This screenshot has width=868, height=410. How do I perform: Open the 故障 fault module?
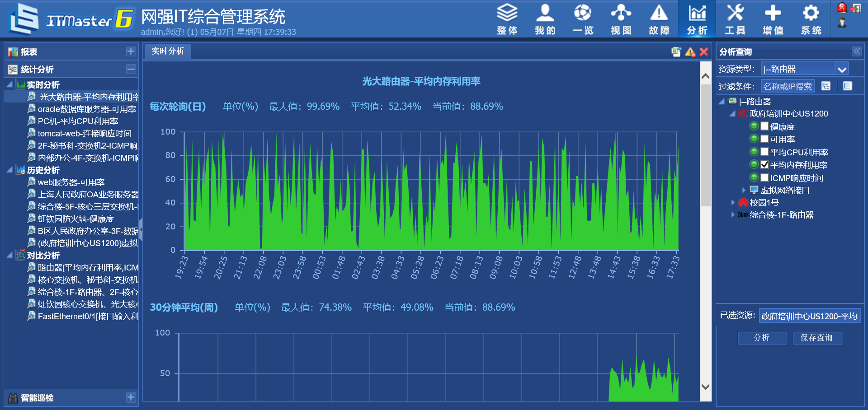(659, 19)
